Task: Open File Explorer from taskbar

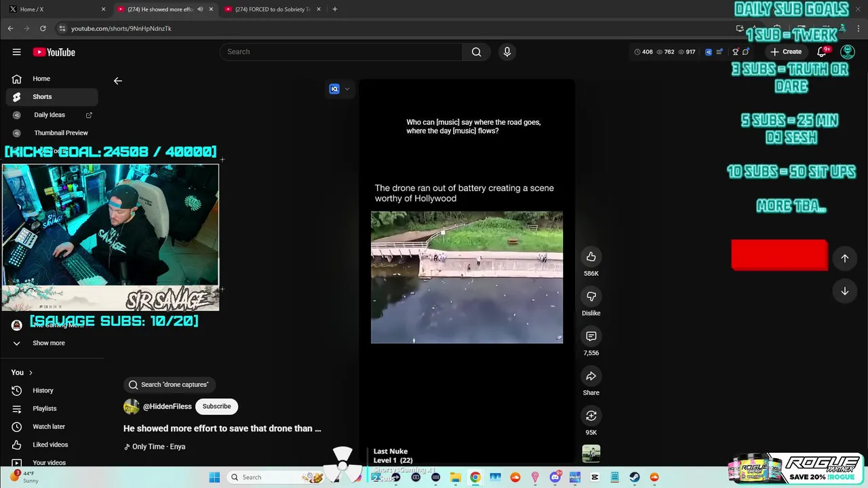Action: (456, 477)
